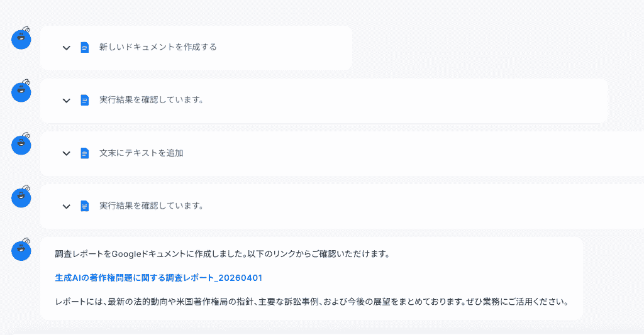Click the closing paragraph starting レポートには、最新の法的動向
The image size is (644, 335).
point(311,300)
